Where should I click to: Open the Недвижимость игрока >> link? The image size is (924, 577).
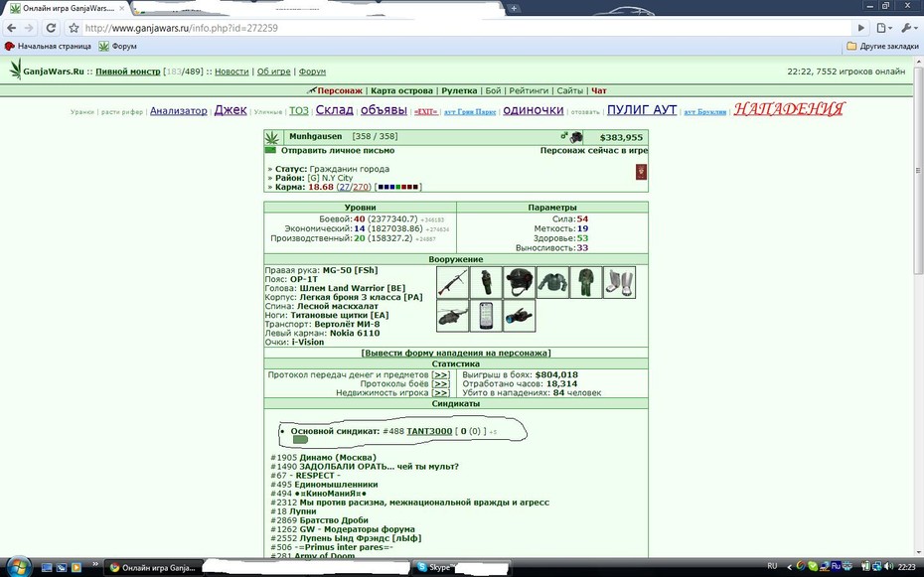click(x=440, y=392)
